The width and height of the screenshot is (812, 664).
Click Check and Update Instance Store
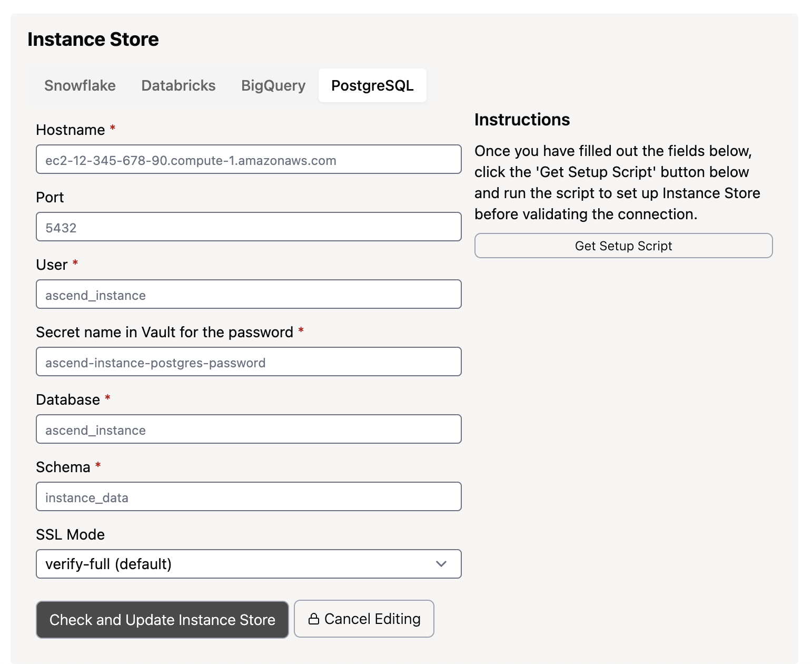[162, 620]
